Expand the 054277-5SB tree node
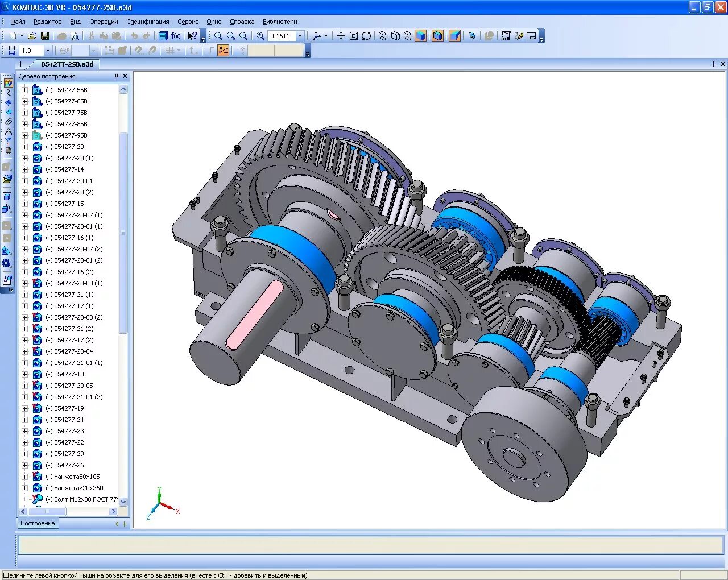 tap(24, 90)
